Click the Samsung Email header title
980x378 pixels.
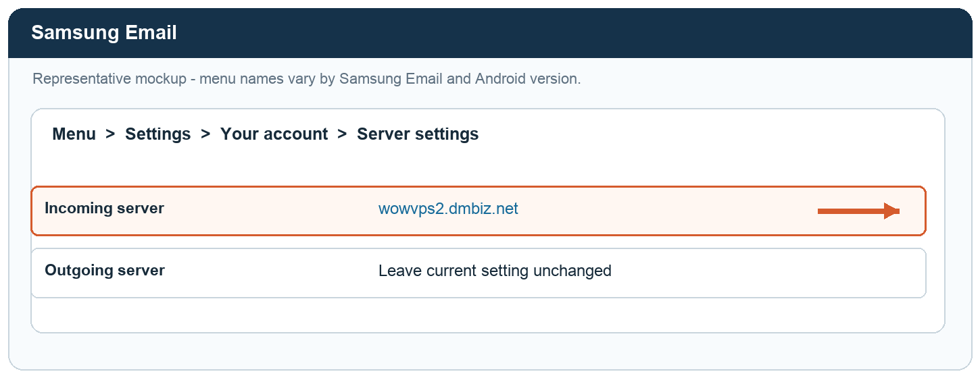pyautogui.click(x=104, y=32)
